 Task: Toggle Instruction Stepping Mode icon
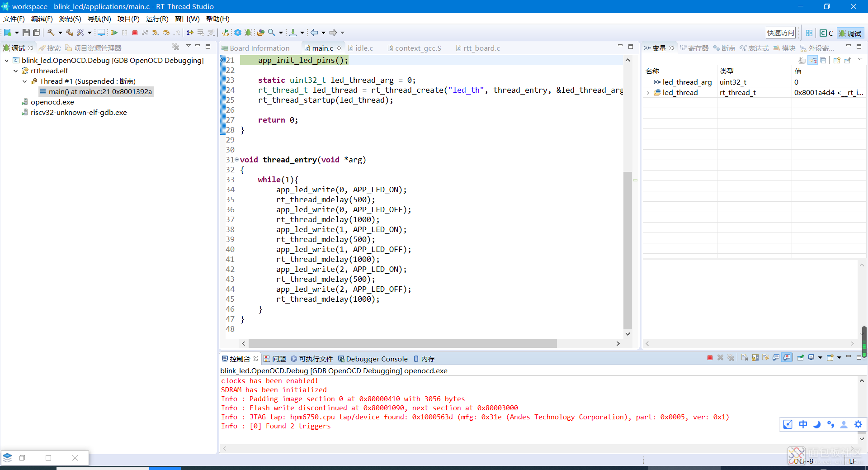click(x=190, y=33)
